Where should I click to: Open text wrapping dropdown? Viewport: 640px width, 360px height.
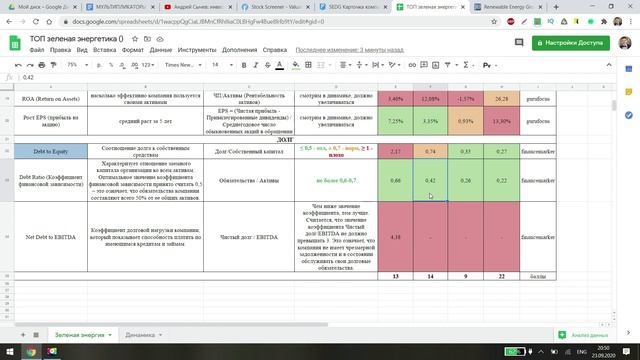(378, 65)
